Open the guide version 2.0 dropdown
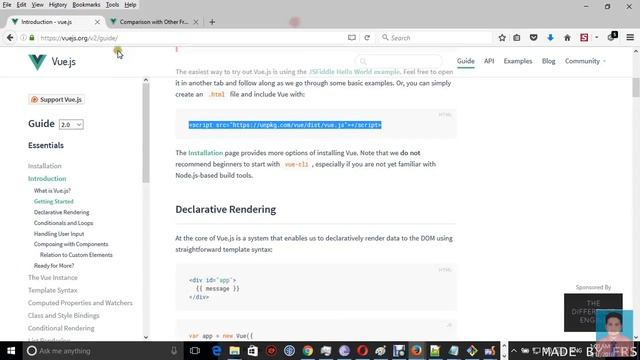Image resolution: width=640 pixels, height=360 pixels. coord(71,124)
